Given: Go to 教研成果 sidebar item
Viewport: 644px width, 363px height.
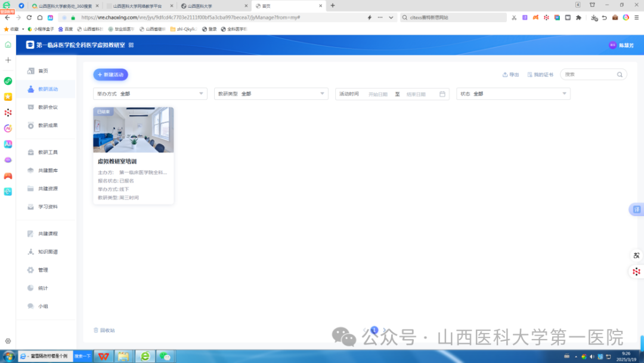Looking at the screenshot, I should [48, 125].
